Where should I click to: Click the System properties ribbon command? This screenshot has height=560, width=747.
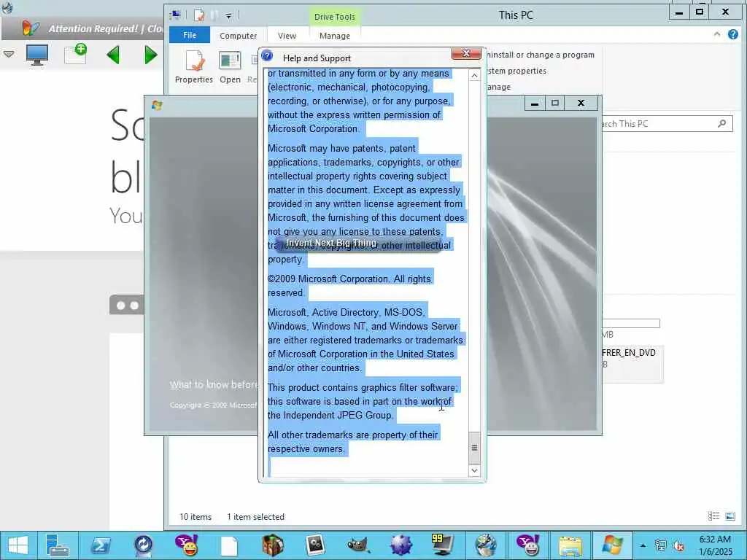[516, 71]
